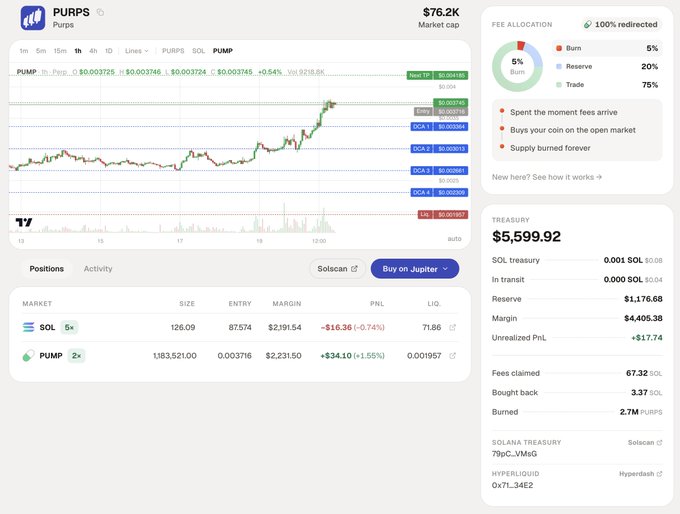
Task: Select the 1D timeframe
Action: point(108,51)
